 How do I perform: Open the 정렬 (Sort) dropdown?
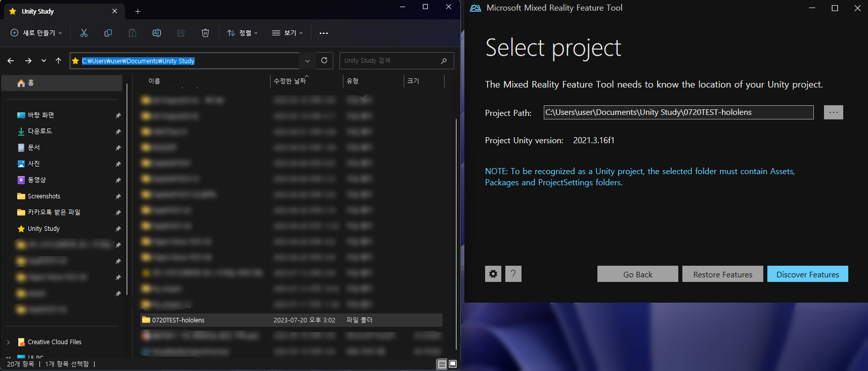coord(242,33)
